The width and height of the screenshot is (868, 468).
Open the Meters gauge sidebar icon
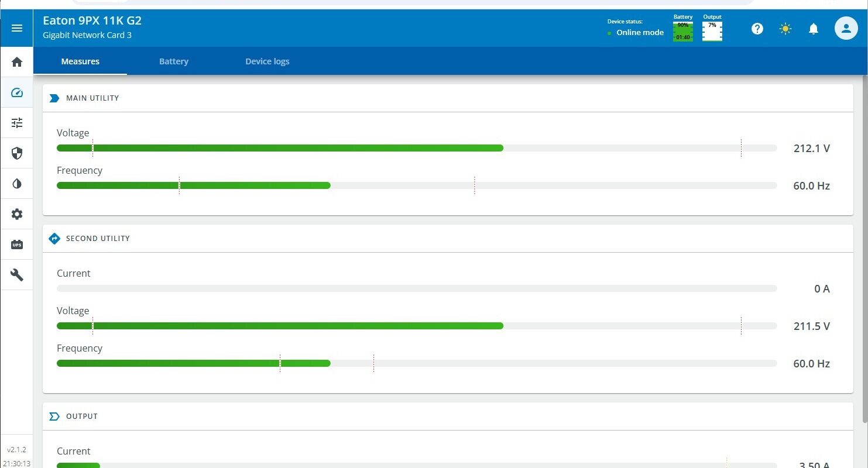point(17,92)
